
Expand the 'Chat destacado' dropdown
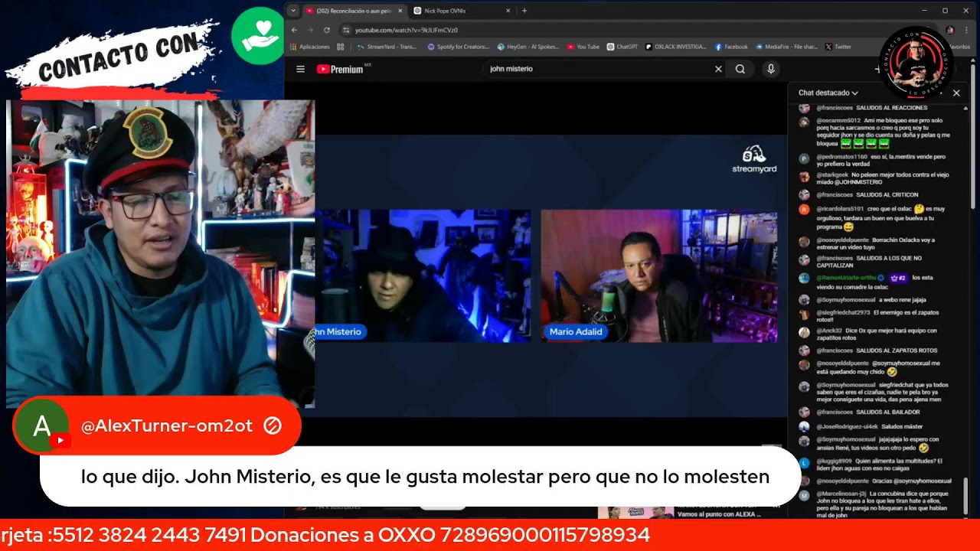(x=828, y=93)
